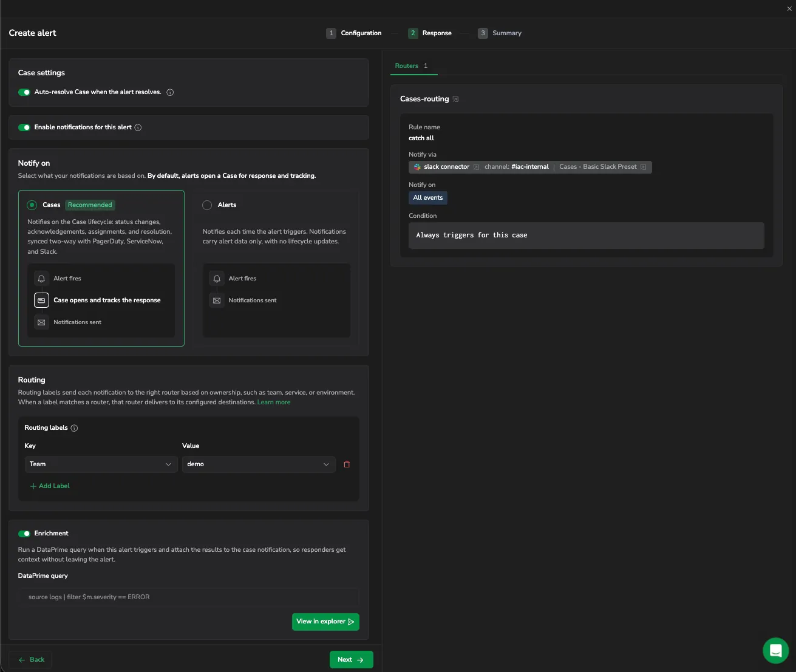The width and height of the screenshot is (796, 672).
Task: Toggle Enable notifications for this alert
Action: click(24, 127)
